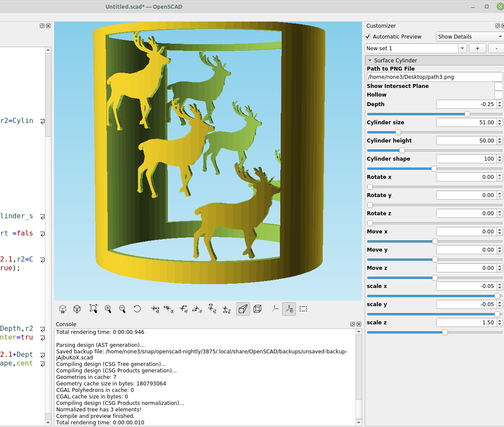Reset the view rotation
The height and width of the screenshot is (427, 504).
click(x=137, y=309)
